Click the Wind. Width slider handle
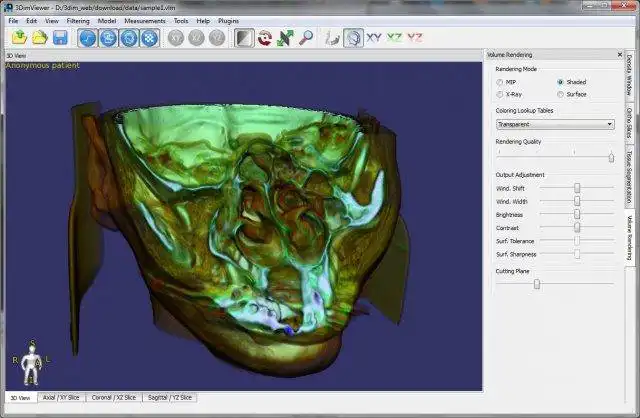 [577, 201]
